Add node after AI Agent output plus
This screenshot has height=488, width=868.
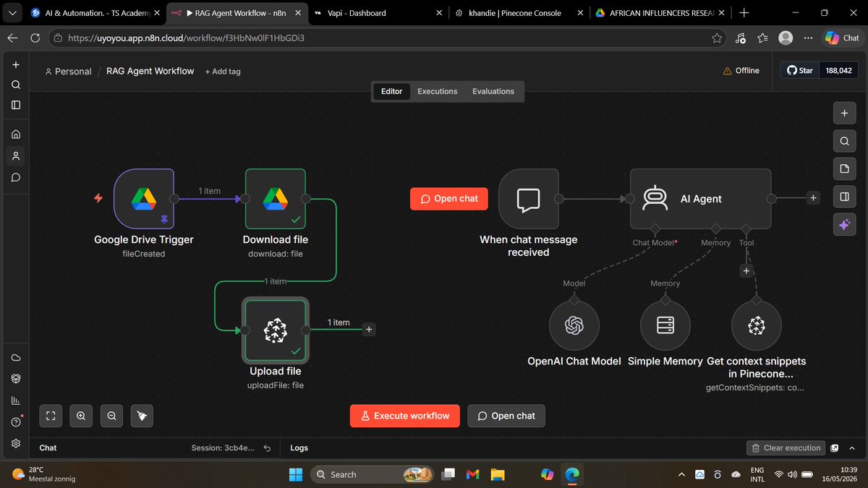tap(814, 198)
